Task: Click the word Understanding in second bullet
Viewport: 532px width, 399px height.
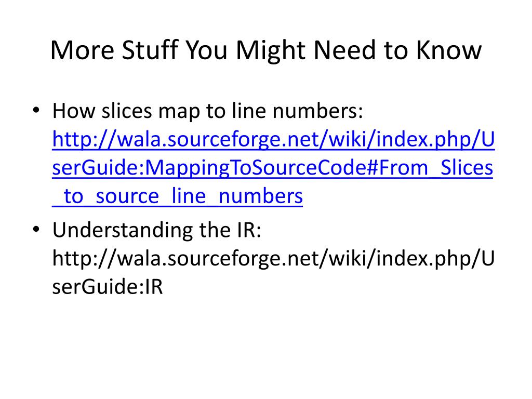Action: coord(123,230)
